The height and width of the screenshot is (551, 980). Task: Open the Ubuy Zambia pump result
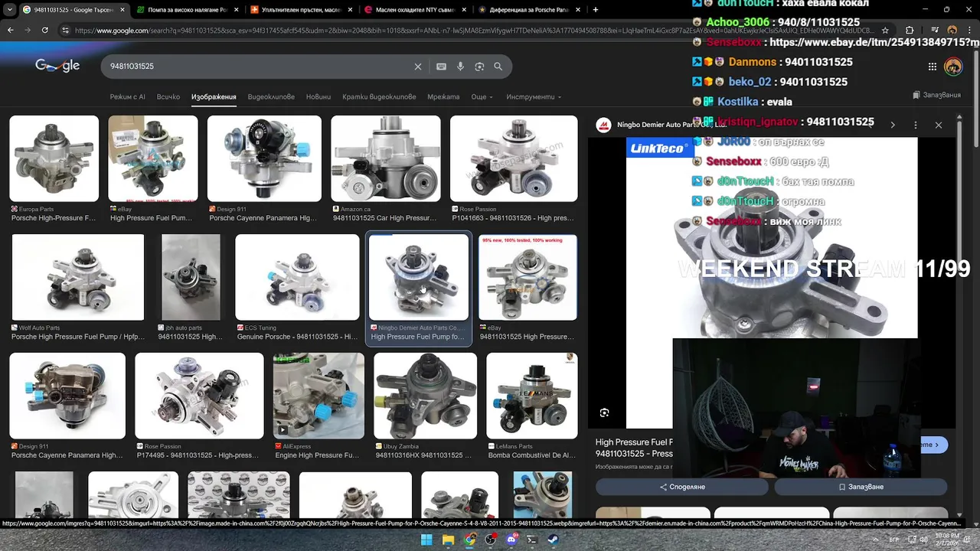pos(425,396)
